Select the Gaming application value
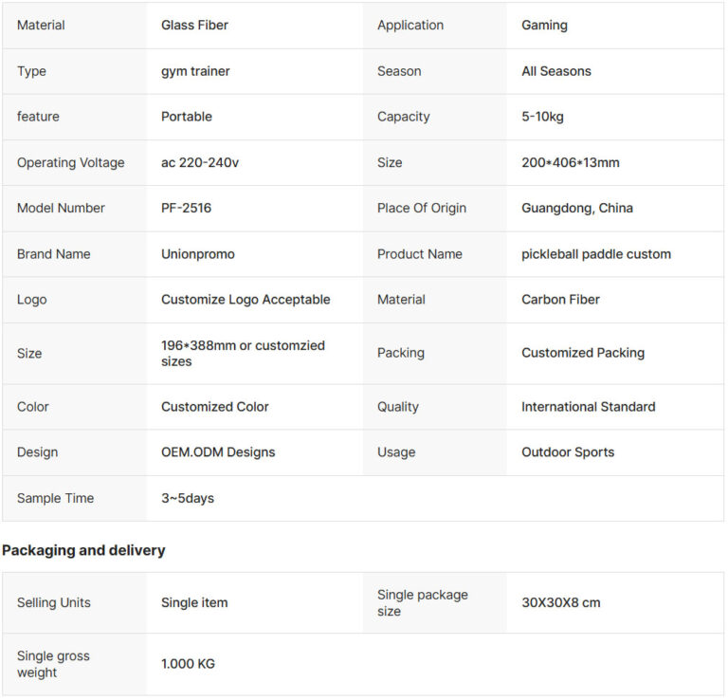 pos(544,25)
